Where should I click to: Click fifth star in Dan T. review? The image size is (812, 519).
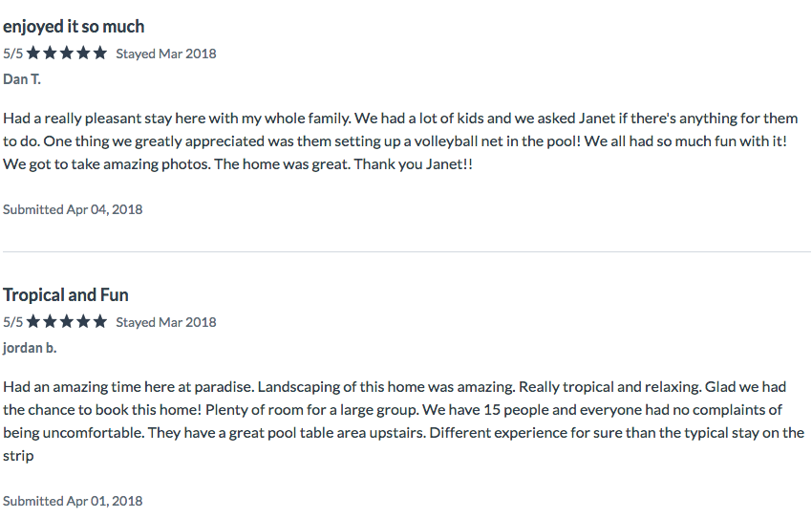pos(100,53)
